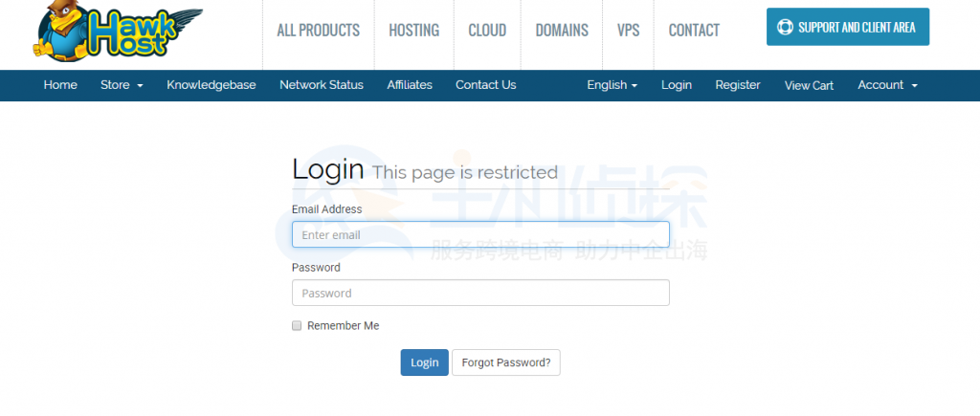The image size is (980, 416).
Task: Expand the Store dropdown menu
Action: [122, 85]
